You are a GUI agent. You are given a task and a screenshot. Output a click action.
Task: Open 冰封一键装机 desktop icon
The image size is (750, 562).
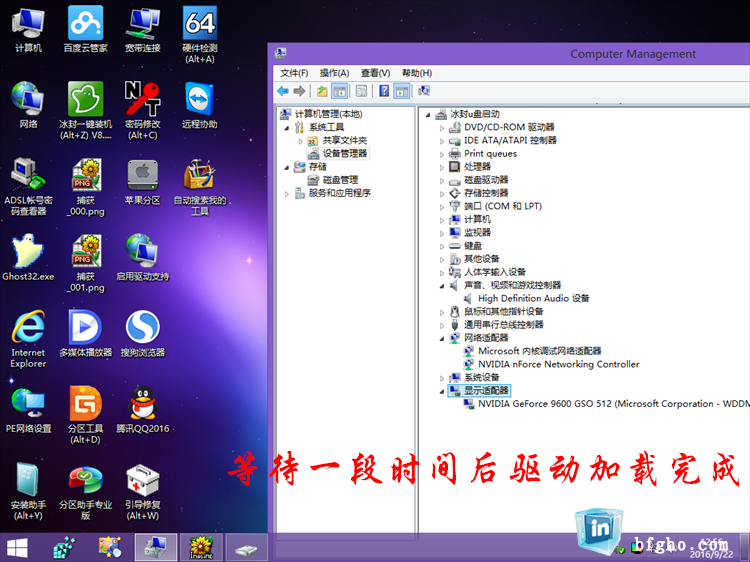[86, 110]
